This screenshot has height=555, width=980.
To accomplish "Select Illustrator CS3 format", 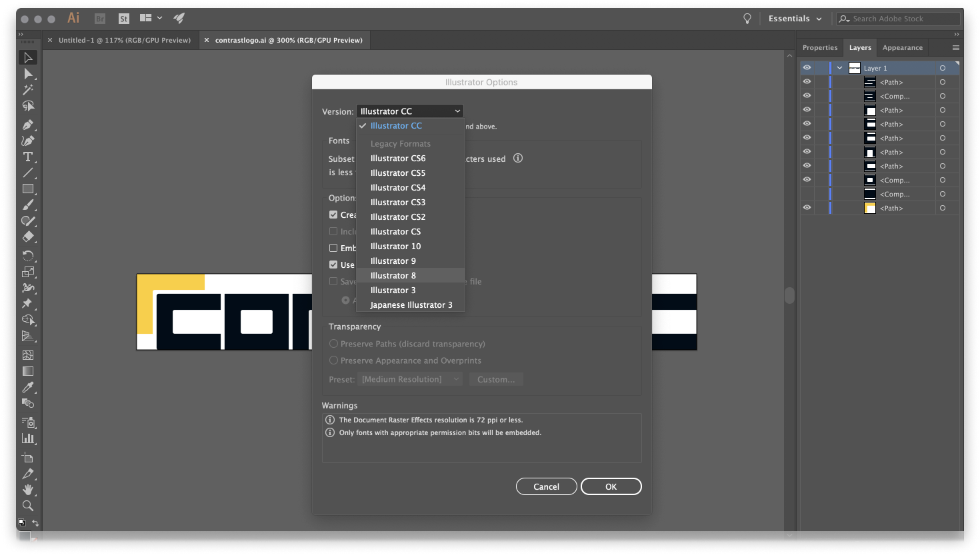I will [x=411, y=203].
